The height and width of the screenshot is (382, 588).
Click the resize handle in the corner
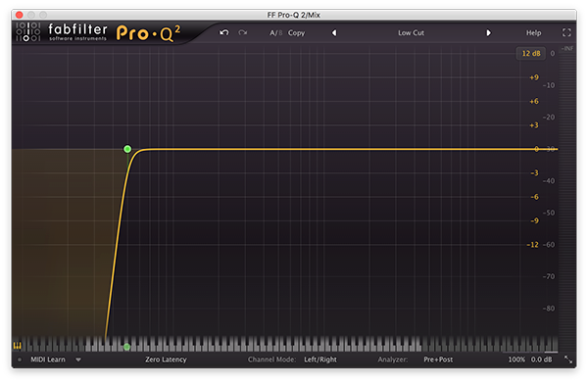click(568, 359)
